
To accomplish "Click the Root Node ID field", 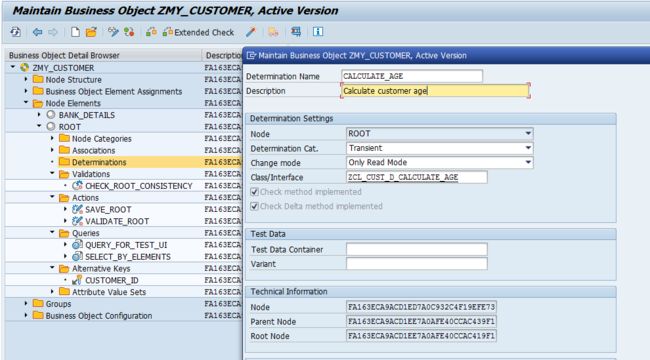I will (421, 336).
